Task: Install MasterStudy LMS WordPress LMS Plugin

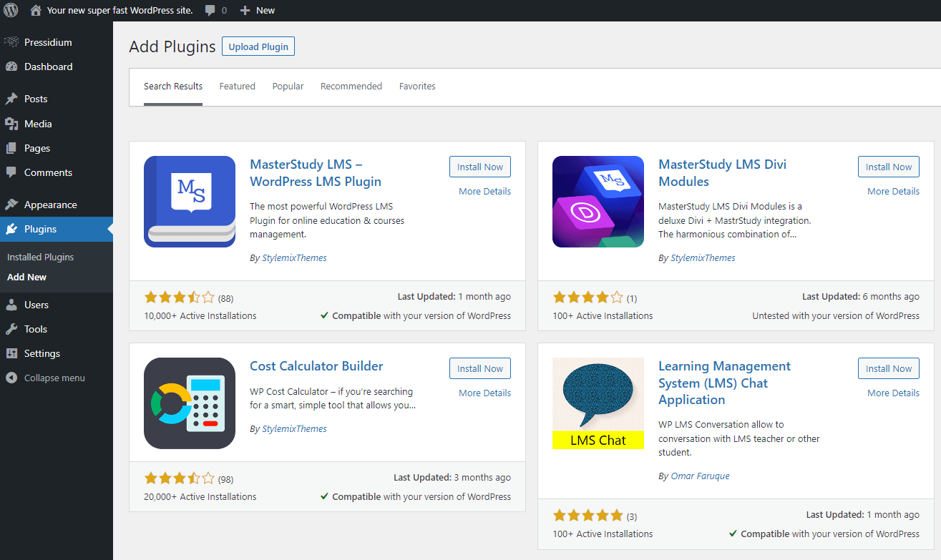Action: (480, 167)
